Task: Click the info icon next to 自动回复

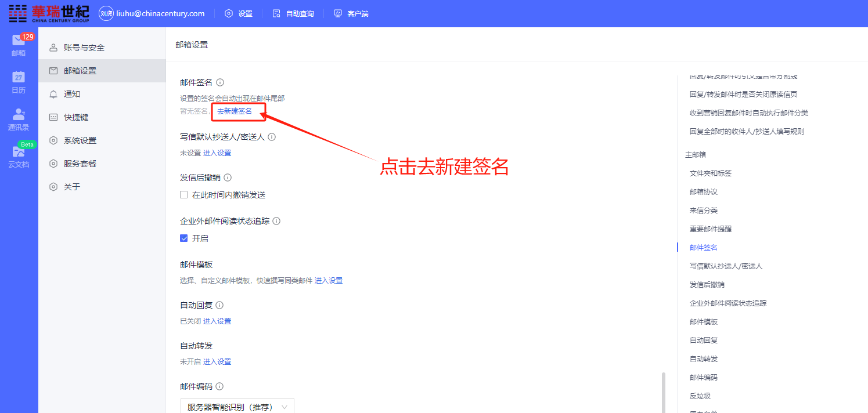Action: point(219,305)
